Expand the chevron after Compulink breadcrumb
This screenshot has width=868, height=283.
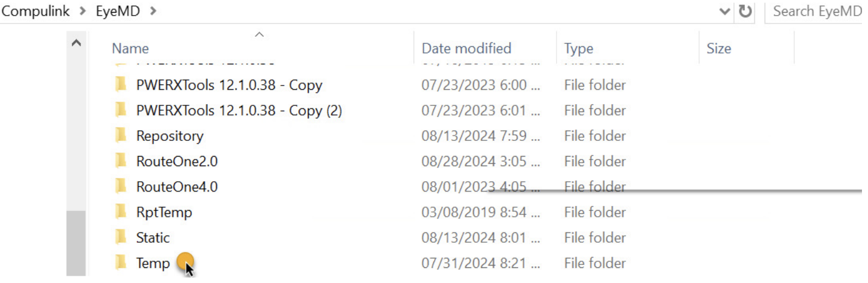82,11
